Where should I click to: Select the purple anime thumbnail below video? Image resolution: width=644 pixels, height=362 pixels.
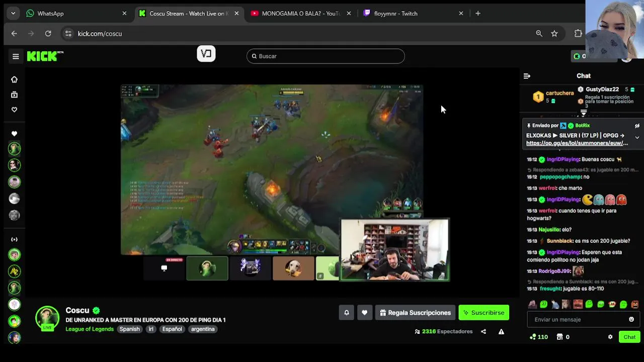pos(250,268)
